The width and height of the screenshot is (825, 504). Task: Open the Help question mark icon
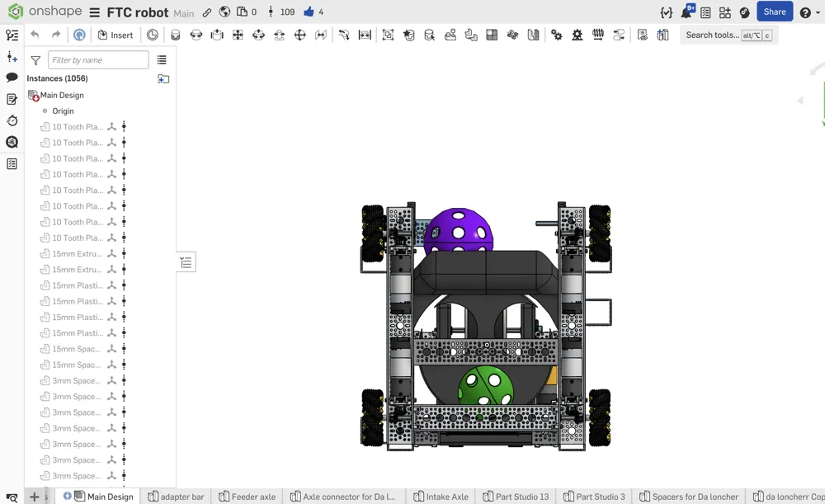804,12
